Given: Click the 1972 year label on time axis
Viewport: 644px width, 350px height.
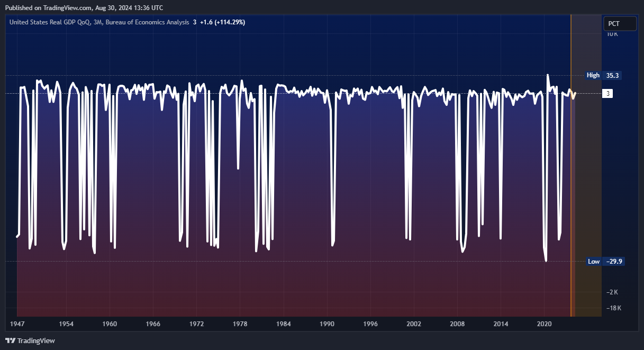Looking at the screenshot, I should [x=196, y=324].
